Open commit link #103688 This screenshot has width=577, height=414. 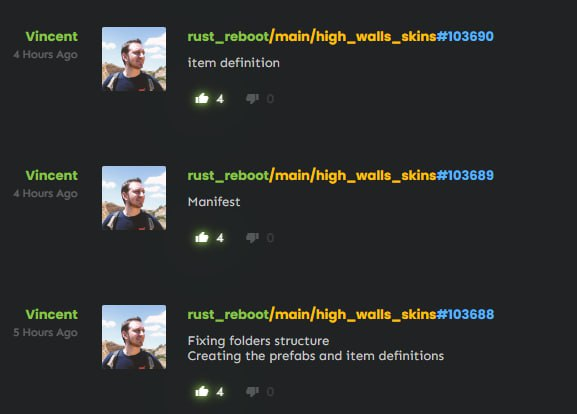pyautogui.click(x=465, y=314)
